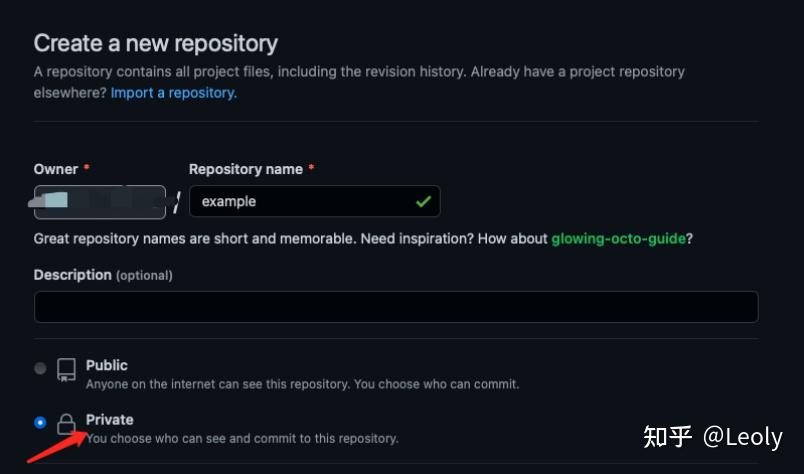Click the Private lock icon
Viewport: 804px width, 474px height.
[66, 423]
